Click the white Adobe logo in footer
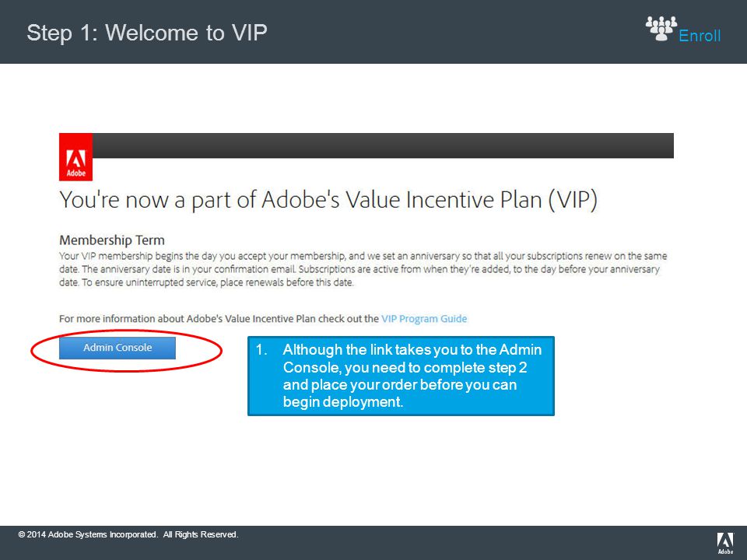Viewport: 747px width, 560px height. (x=725, y=544)
